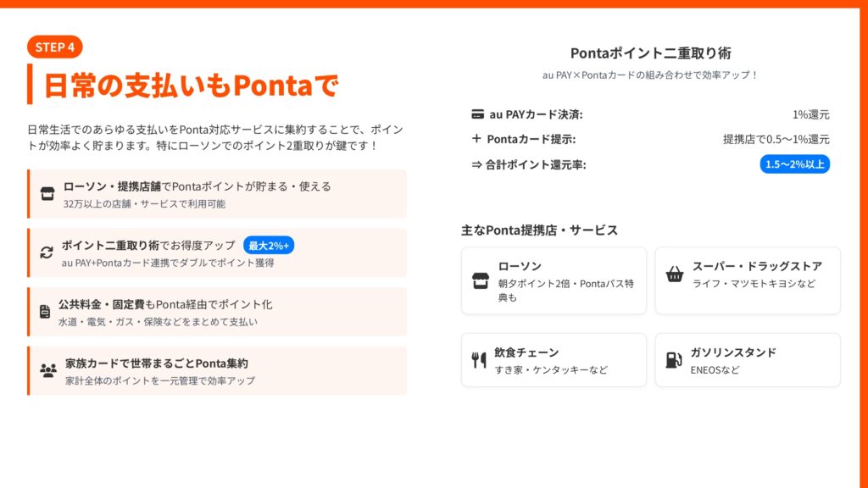Click the store icon beside ローソン・提携店舗
The height and width of the screenshot is (488, 868).
coord(47,194)
